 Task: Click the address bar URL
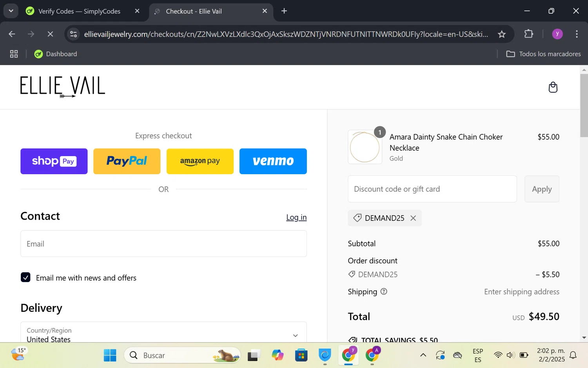[x=286, y=34]
